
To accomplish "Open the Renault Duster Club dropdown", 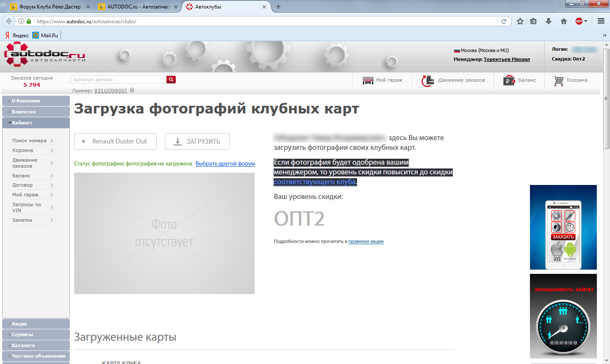I will pyautogui.click(x=115, y=141).
